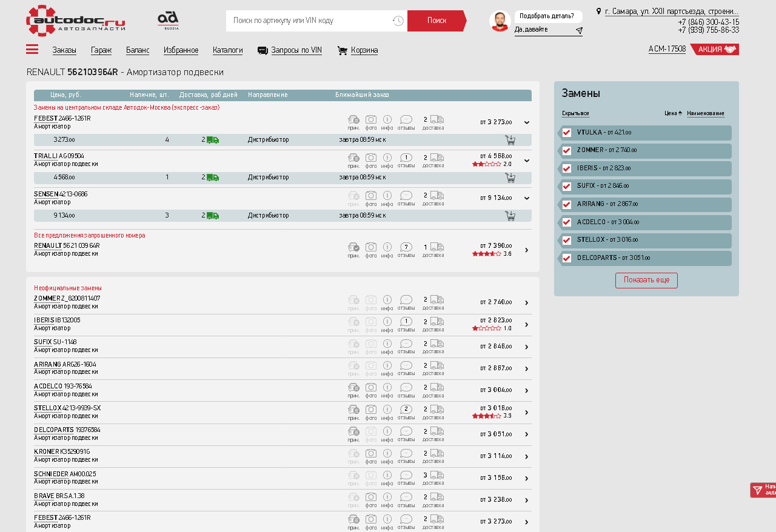The image size is (776, 532).
Task: Uncheck the VTULKA replacement checkbox
Action: pos(567,133)
